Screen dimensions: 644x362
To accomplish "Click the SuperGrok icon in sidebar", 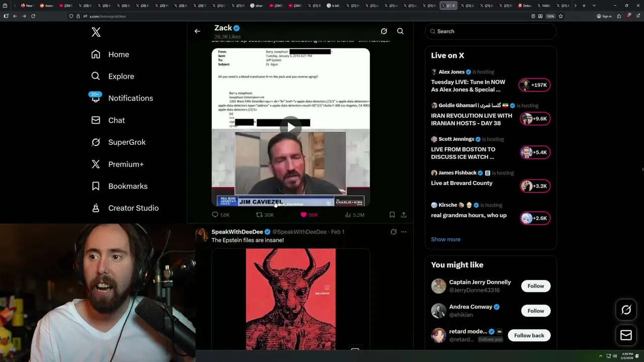I will (x=96, y=142).
